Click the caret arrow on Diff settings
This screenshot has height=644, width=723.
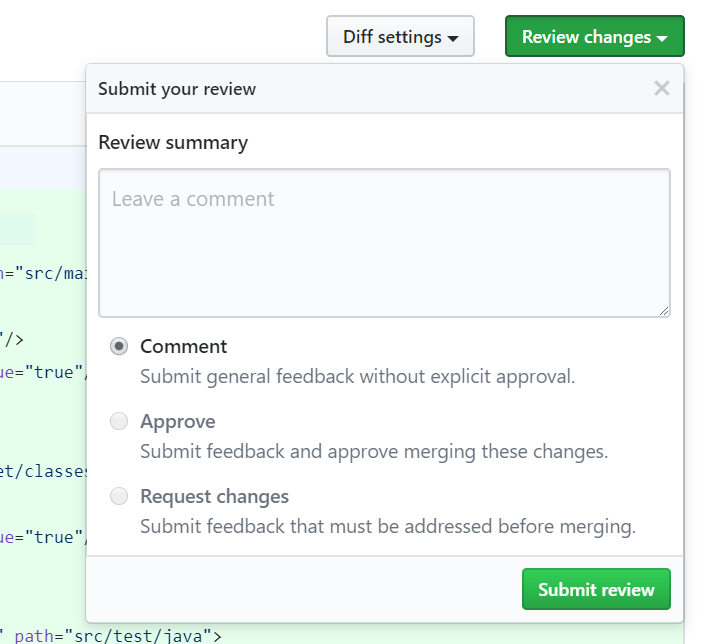[453, 38]
